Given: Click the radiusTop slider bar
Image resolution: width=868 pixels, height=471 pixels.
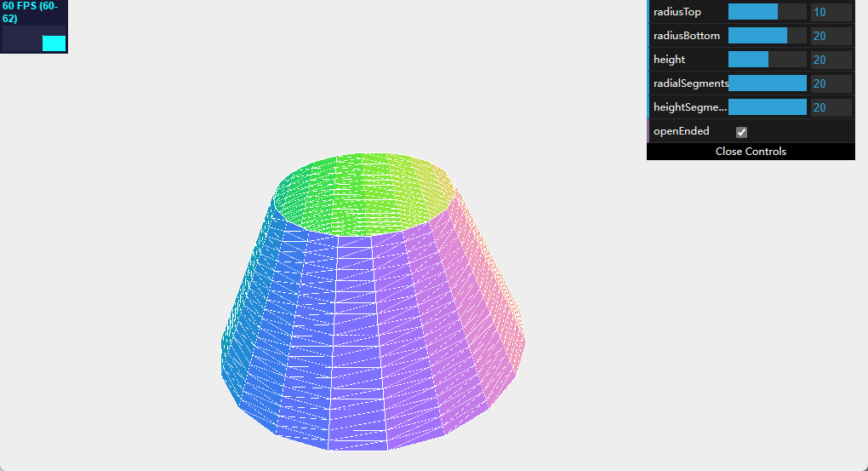Looking at the screenshot, I should 767,12.
